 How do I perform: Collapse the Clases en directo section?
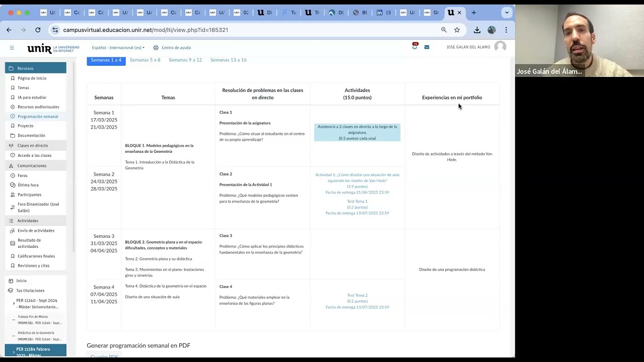[x=36, y=146]
